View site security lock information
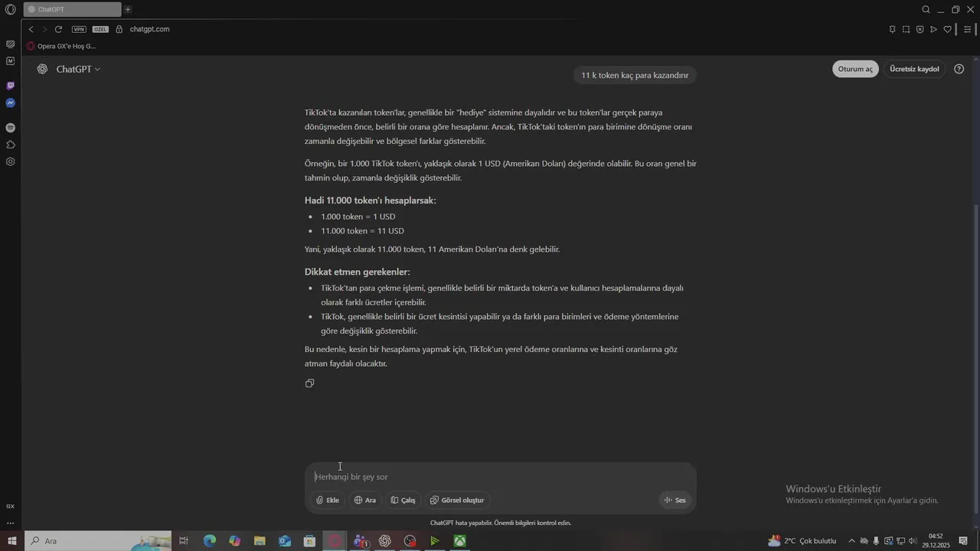 click(119, 29)
